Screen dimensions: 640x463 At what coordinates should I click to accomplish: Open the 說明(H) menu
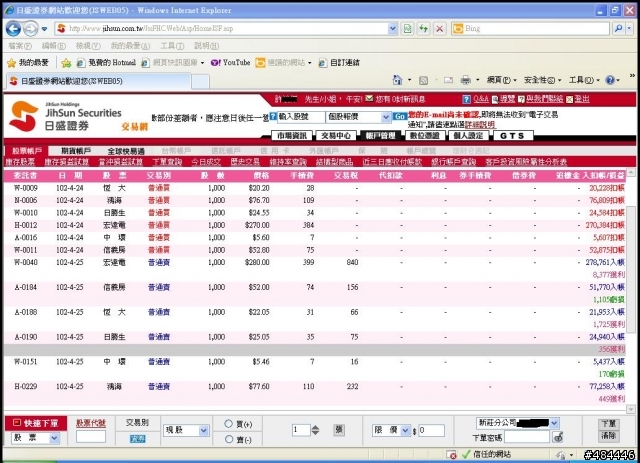[x=207, y=46]
